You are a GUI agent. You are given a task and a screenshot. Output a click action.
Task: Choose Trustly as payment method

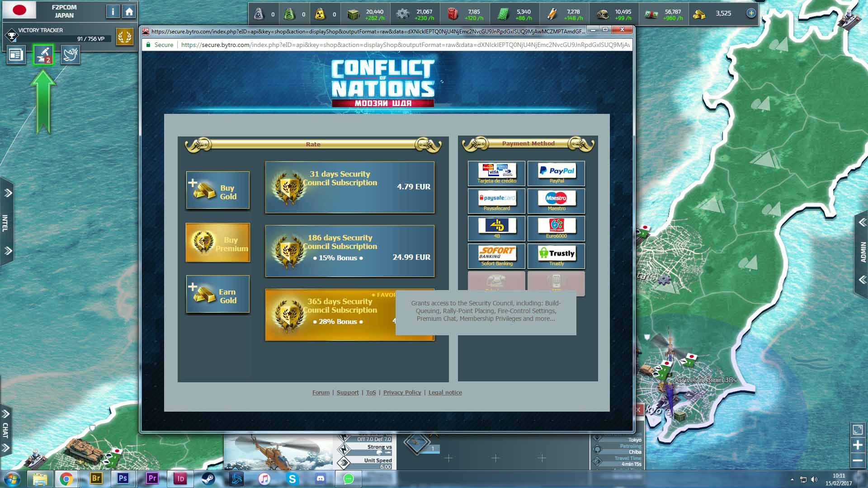pyautogui.click(x=556, y=256)
